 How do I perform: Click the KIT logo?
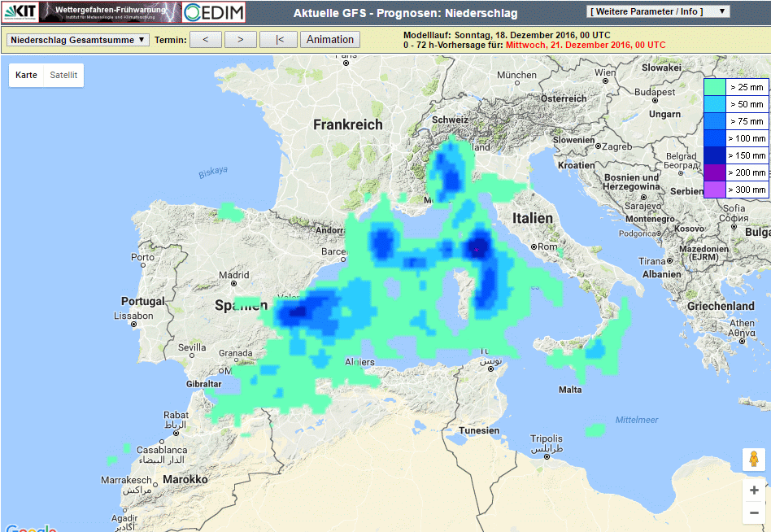pos(20,12)
